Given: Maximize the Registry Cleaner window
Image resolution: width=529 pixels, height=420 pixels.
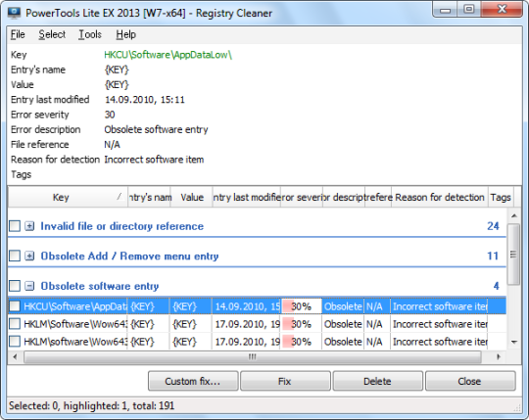Looking at the screenshot, I should coord(468,10).
